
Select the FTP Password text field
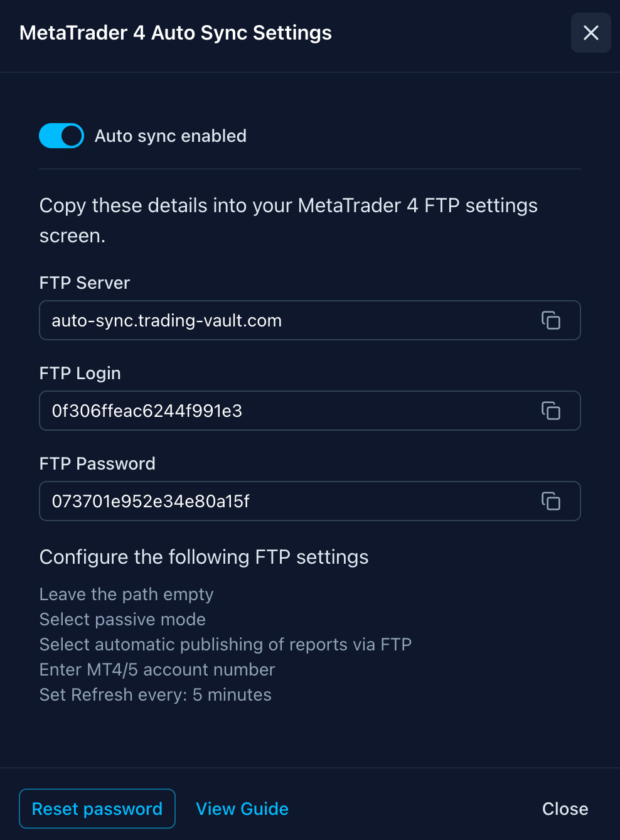pos(282,501)
